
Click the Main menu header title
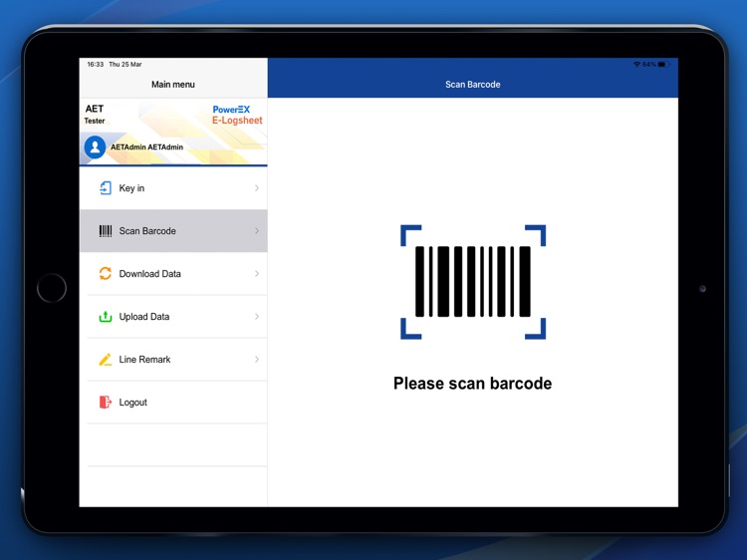(173, 85)
